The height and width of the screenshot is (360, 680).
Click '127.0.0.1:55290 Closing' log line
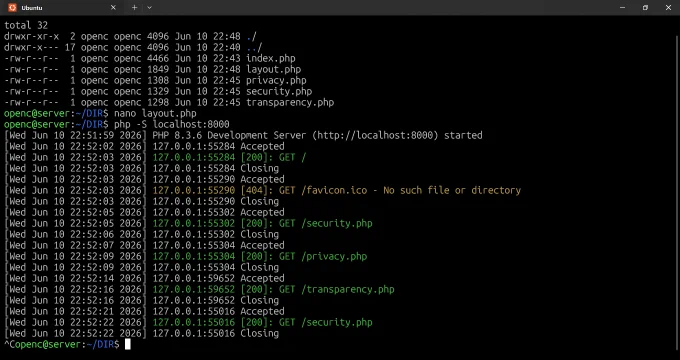coord(216,202)
